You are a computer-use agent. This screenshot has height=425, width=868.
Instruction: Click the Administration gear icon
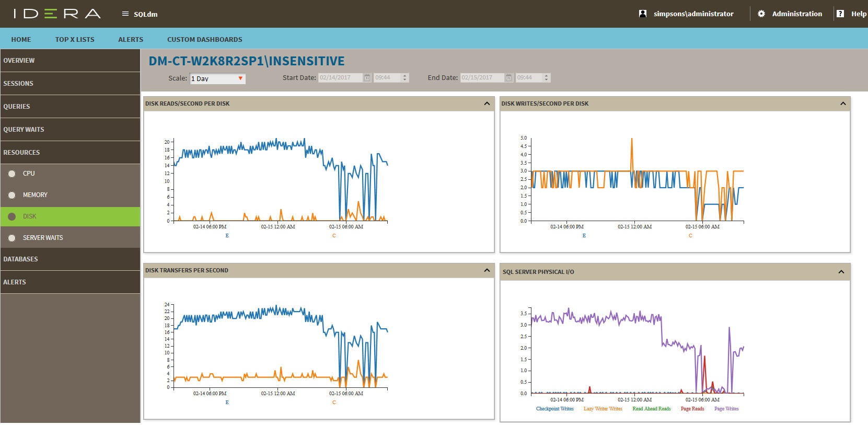pyautogui.click(x=761, y=14)
